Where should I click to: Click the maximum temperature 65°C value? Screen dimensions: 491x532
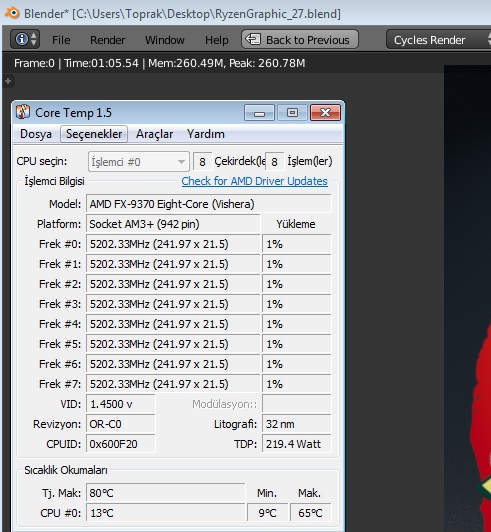click(310, 513)
